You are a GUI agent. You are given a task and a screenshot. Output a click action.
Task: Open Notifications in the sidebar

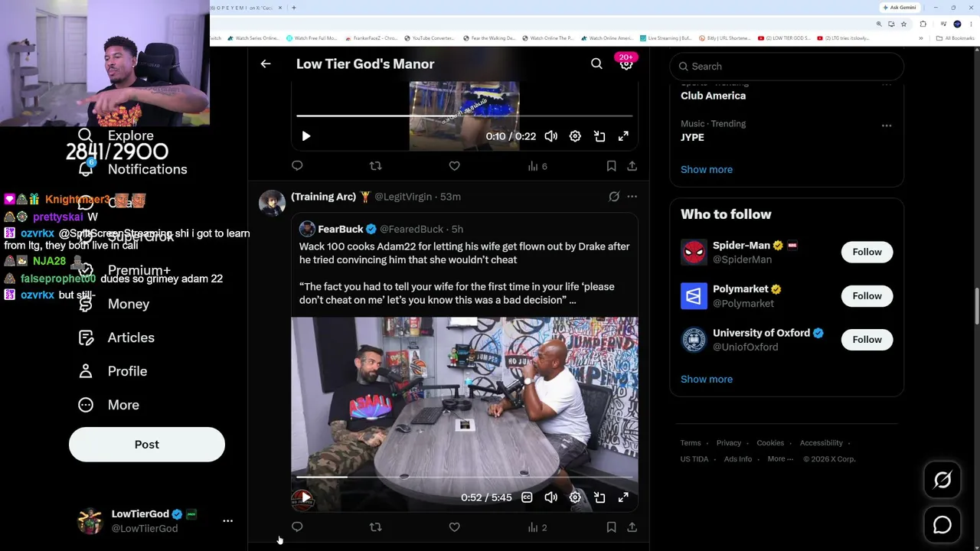point(132,169)
